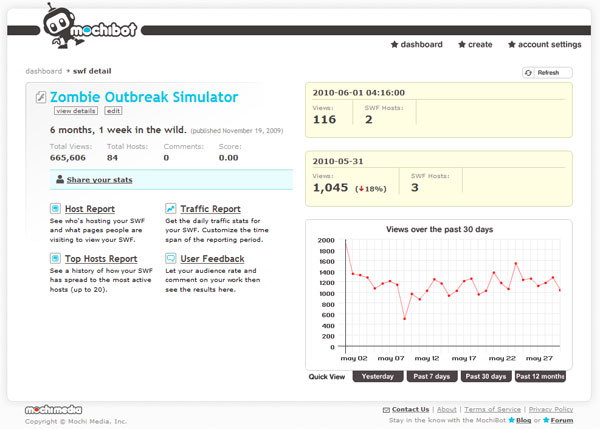Click the Mochimedia footer logo

[54, 410]
